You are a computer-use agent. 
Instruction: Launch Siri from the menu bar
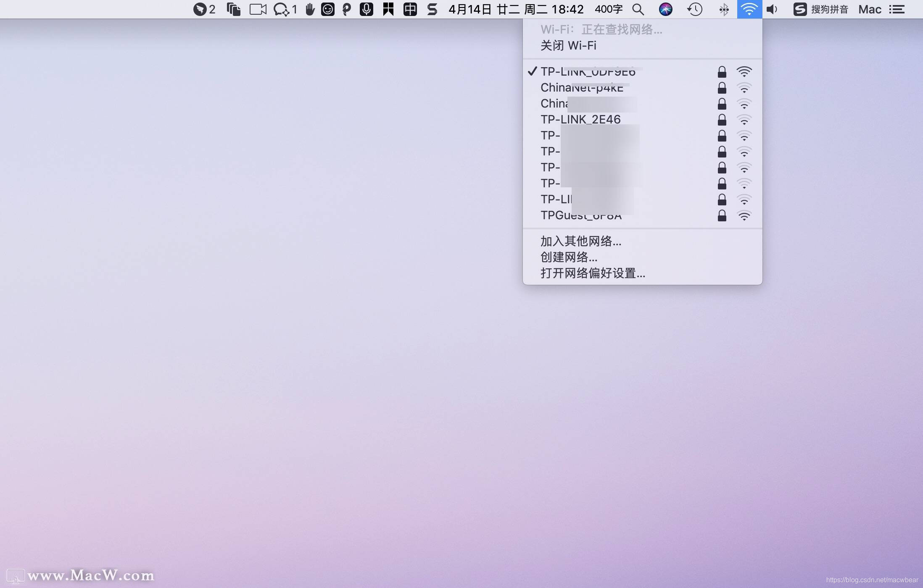coord(666,9)
